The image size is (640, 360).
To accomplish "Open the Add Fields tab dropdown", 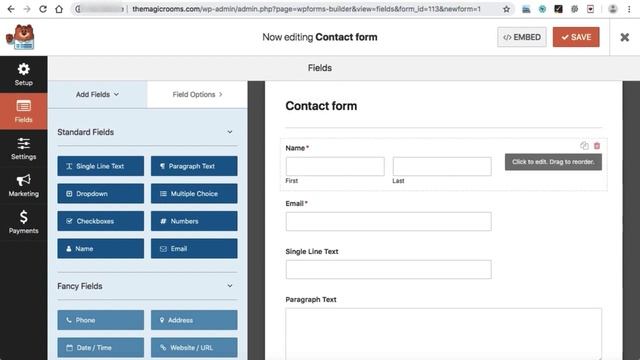I will tap(98, 94).
